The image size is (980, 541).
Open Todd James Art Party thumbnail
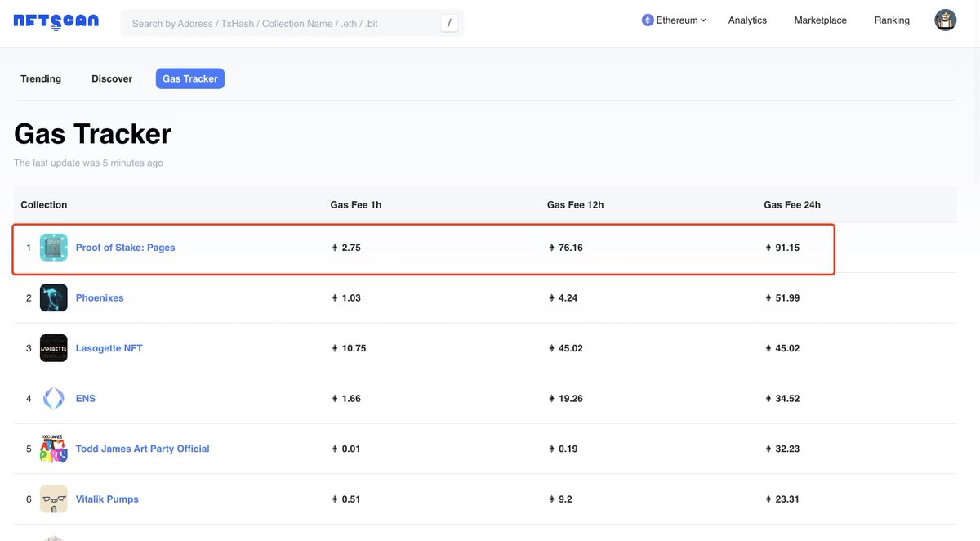click(54, 449)
